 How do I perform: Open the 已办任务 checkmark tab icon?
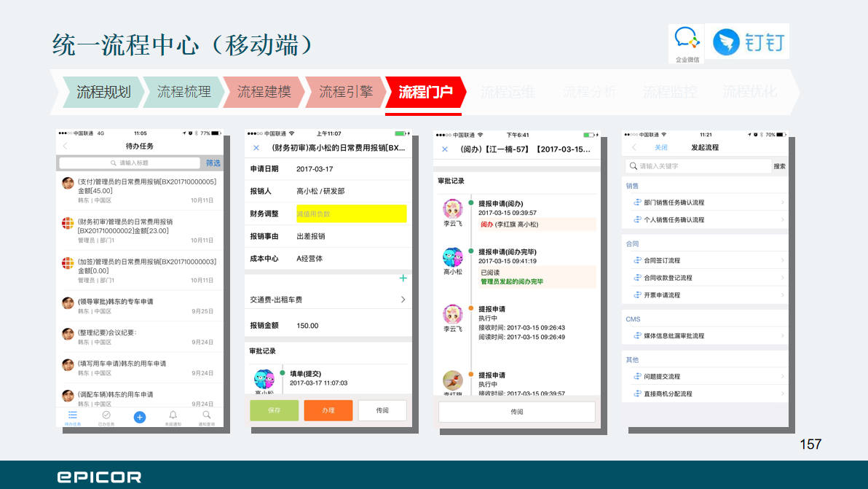106,415
